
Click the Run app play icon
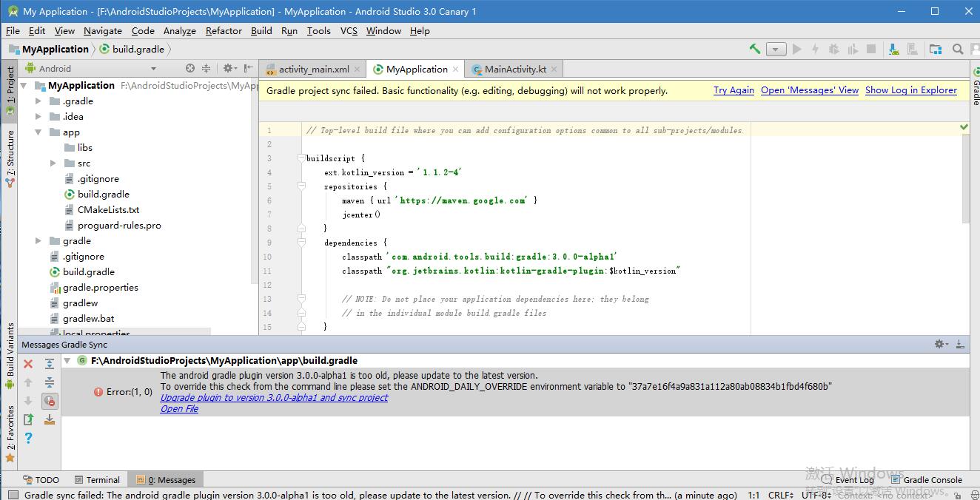pyautogui.click(x=797, y=50)
